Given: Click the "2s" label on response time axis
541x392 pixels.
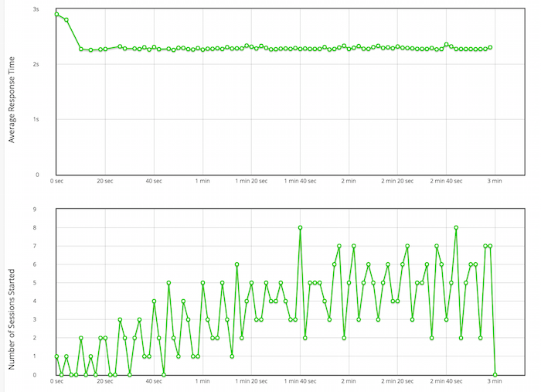Looking at the screenshot, I should (36, 64).
